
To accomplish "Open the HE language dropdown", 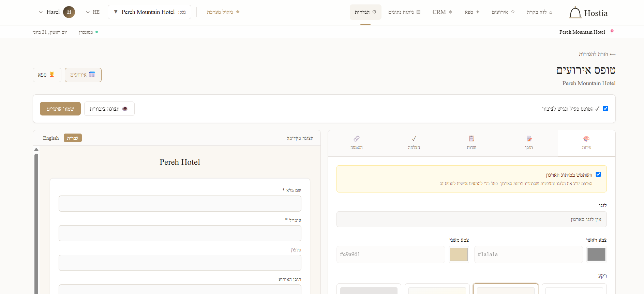I will click(93, 12).
